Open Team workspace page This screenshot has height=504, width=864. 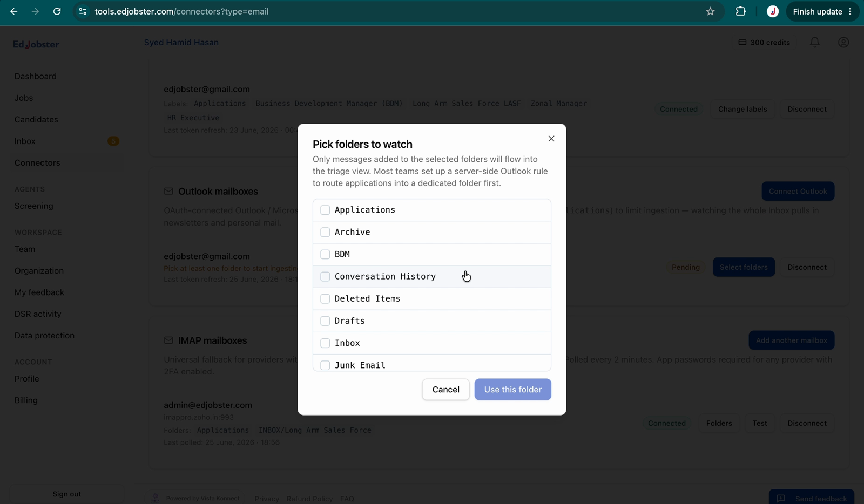[x=25, y=249]
